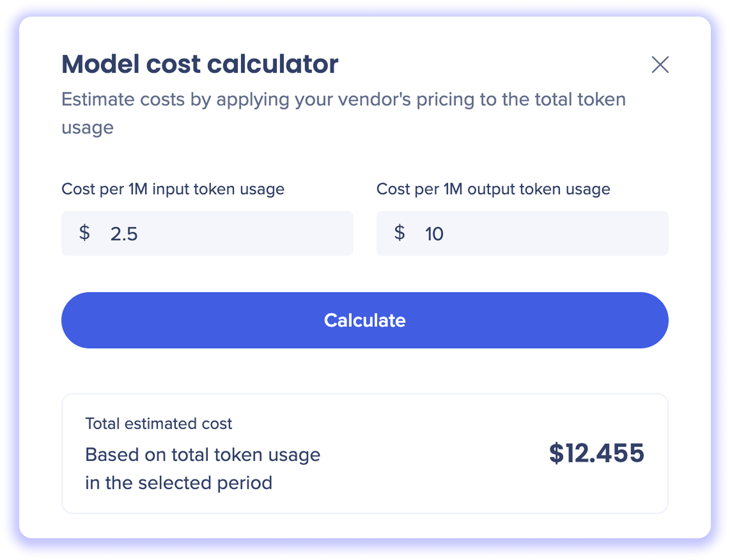
Task: Click the $12.455 total cost amount
Action: click(596, 453)
